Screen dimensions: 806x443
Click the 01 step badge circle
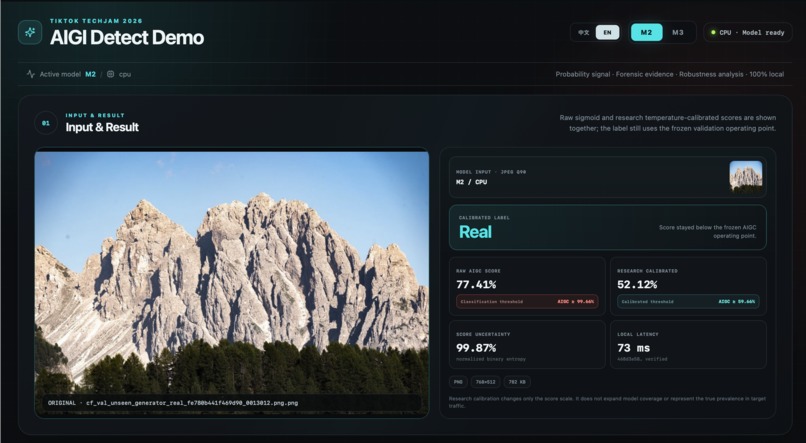coord(46,123)
